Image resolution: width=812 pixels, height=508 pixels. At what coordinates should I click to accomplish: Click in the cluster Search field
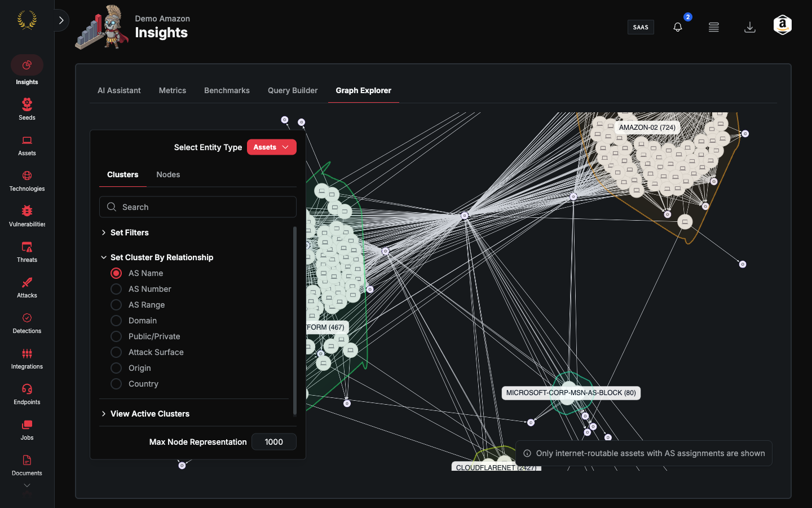click(x=198, y=207)
